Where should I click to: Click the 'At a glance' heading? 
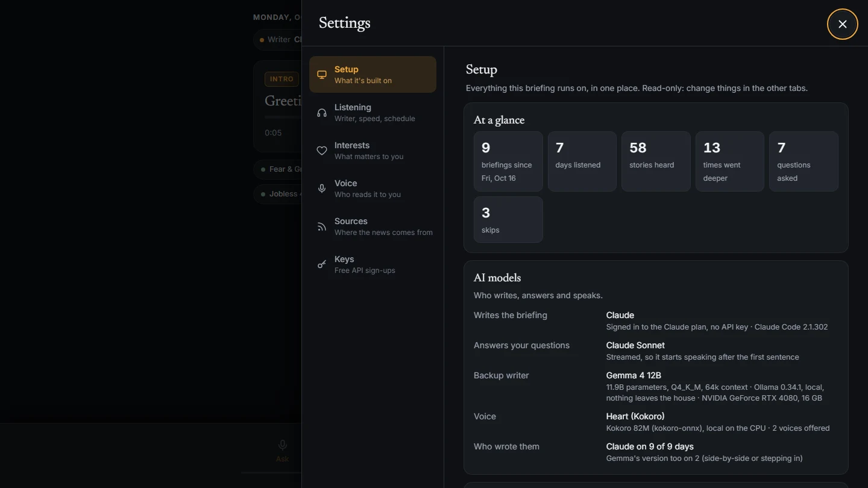[499, 120]
